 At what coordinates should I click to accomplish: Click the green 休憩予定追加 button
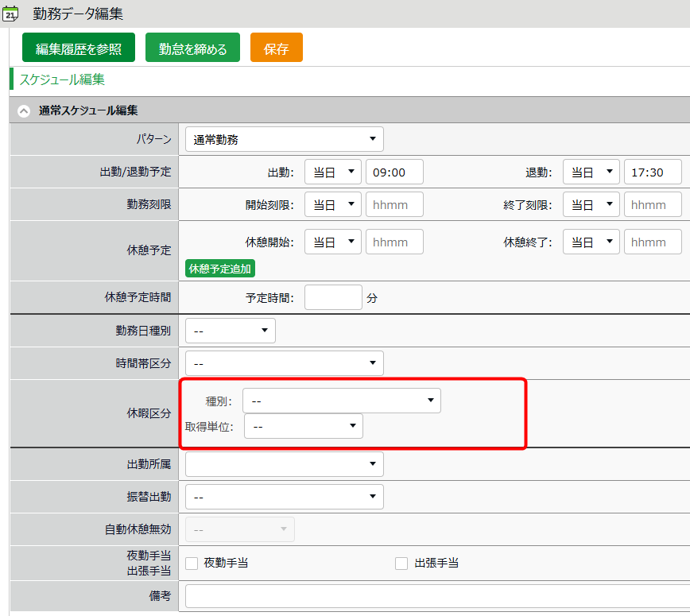pos(220,269)
